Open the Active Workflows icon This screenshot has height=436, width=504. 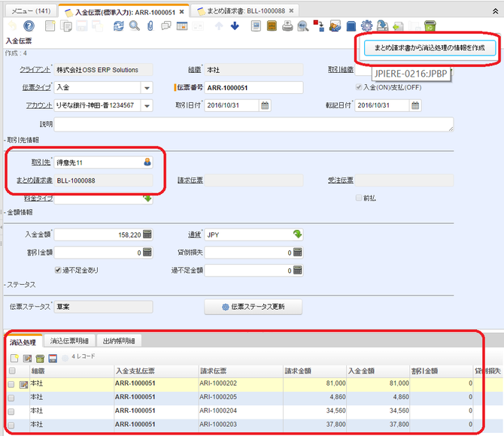(x=319, y=26)
